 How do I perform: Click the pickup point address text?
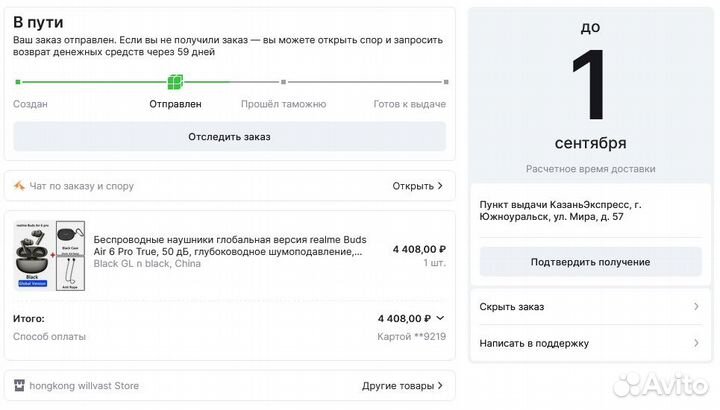pos(561,210)
